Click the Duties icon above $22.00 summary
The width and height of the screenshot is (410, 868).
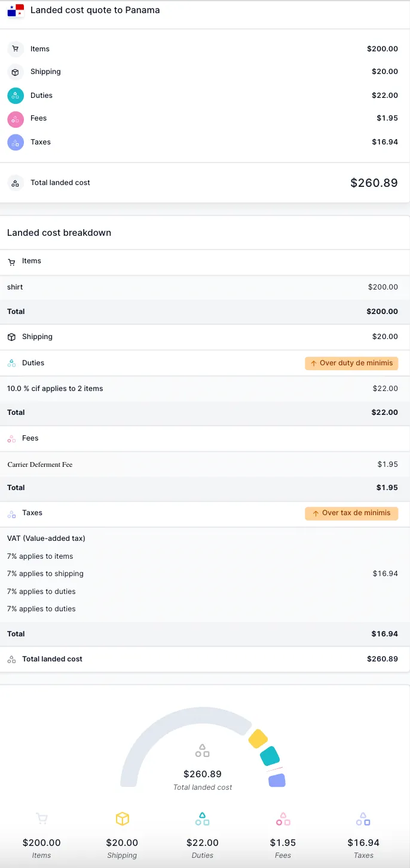point(203,819)
